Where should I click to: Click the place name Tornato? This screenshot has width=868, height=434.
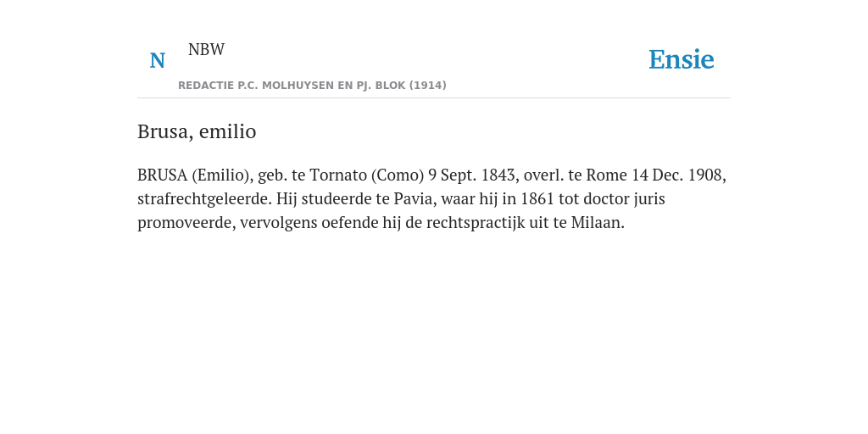pyautogui.click(x=337, y=175)
